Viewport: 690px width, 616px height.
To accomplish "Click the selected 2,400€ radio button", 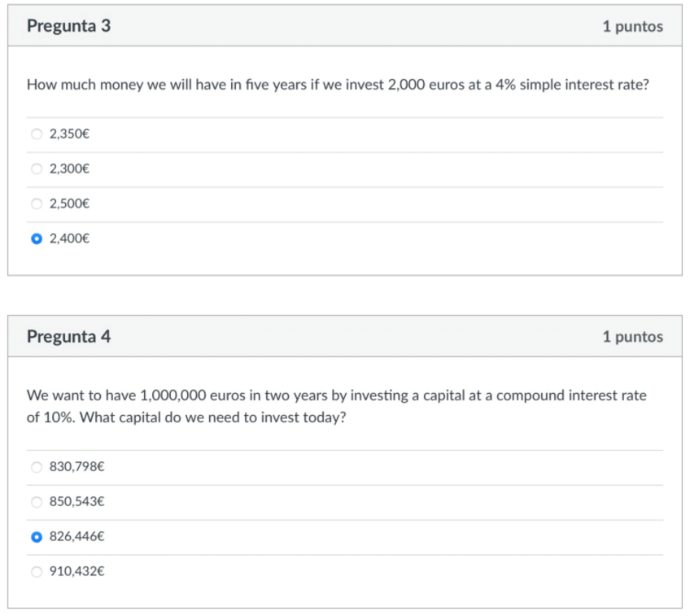I will 36,239.
